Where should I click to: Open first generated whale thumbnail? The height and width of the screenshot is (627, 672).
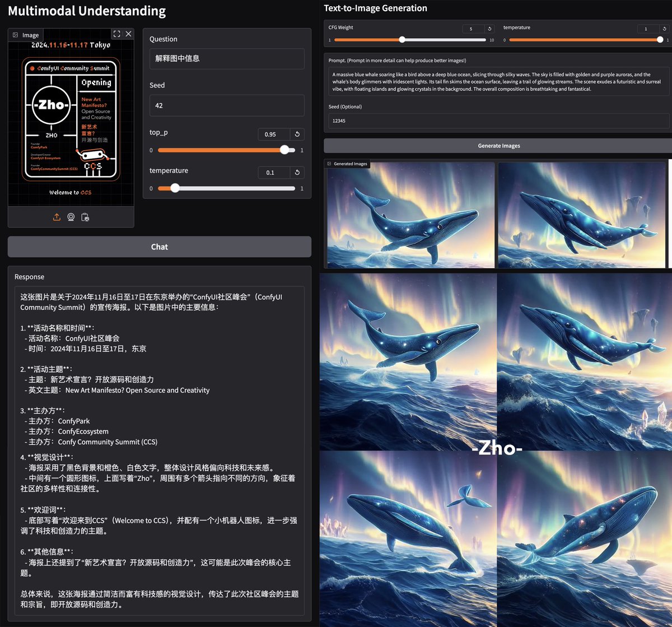point(410,215)
